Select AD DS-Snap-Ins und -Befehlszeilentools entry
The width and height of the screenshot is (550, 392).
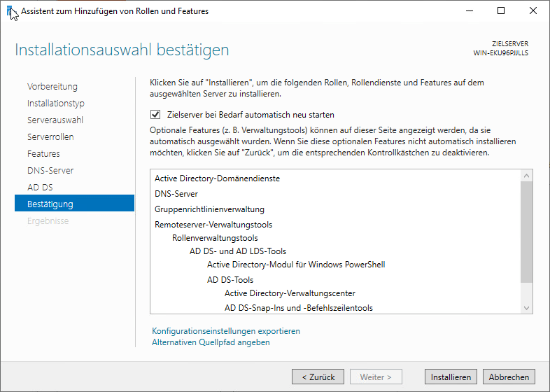coord(299,308)
